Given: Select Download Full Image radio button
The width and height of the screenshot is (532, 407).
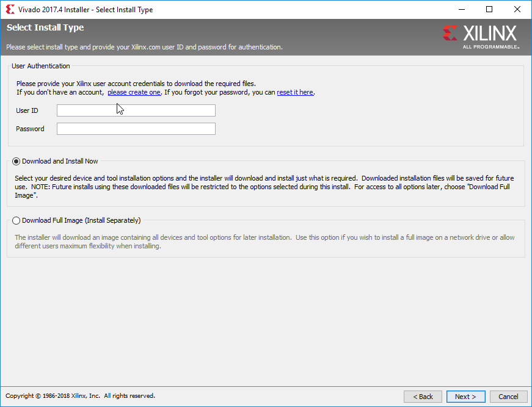Looking at the screenshot, I should click(x=16, y=221).
